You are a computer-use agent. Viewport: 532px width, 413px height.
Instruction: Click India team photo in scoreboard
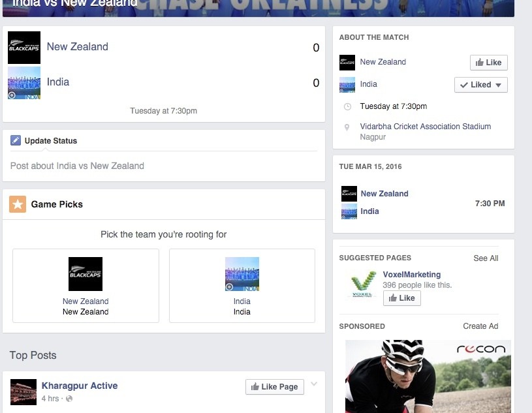[24, 83]
